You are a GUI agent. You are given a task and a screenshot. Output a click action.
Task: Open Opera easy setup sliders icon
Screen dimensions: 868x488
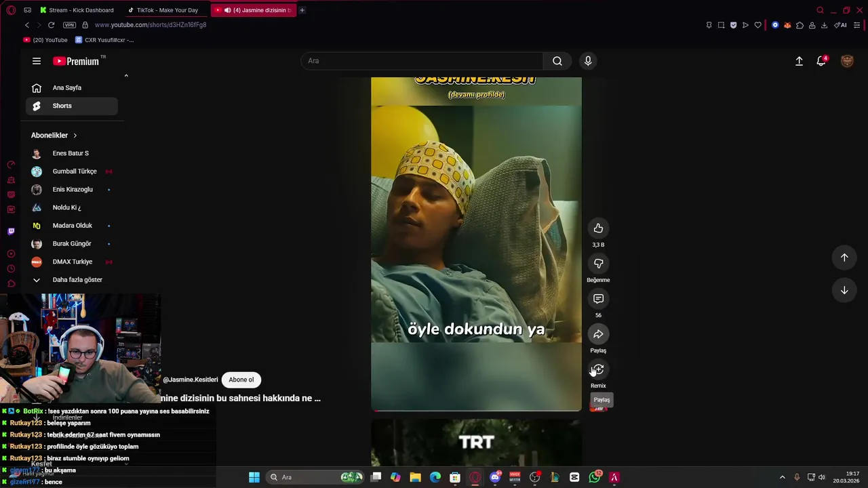point(857,25)
